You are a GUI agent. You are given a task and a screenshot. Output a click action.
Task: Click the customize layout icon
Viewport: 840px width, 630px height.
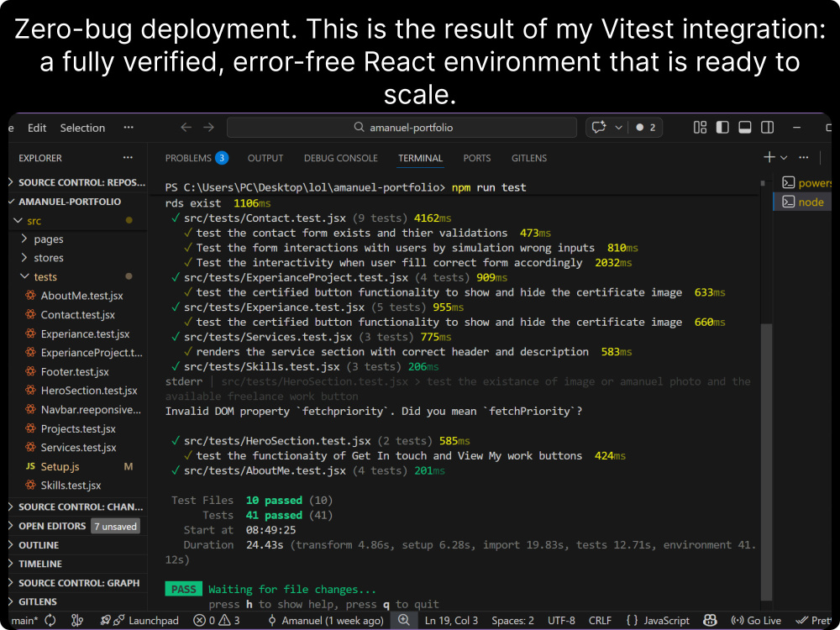coord(700,128)
